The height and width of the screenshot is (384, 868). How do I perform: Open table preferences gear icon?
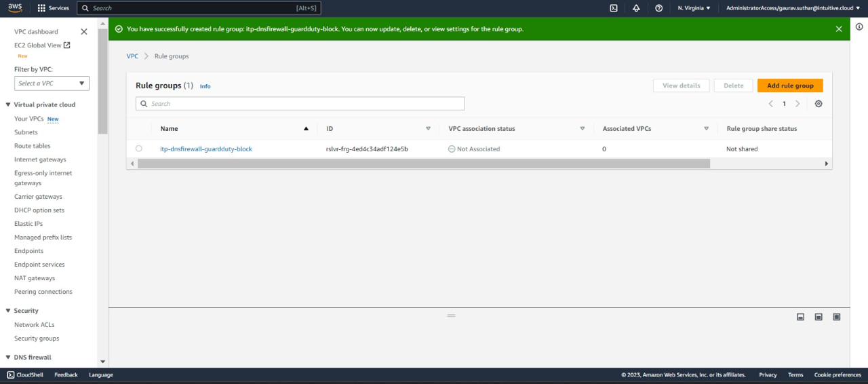click(818, 104)
